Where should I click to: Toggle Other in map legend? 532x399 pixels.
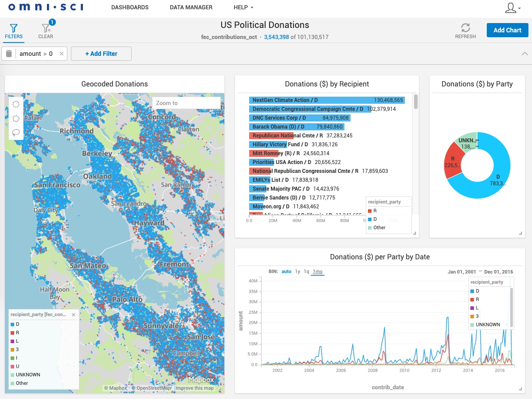click(19, 383)
